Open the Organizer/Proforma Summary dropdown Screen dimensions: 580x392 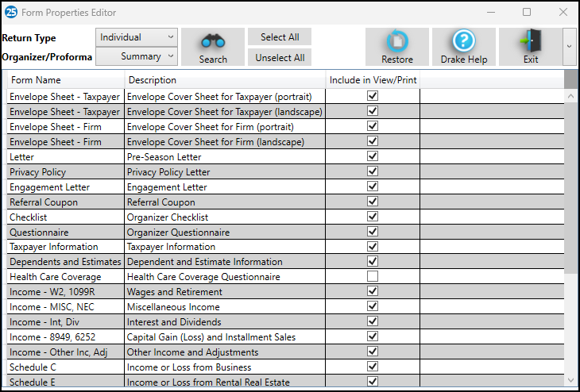click(x=137, y=56)
